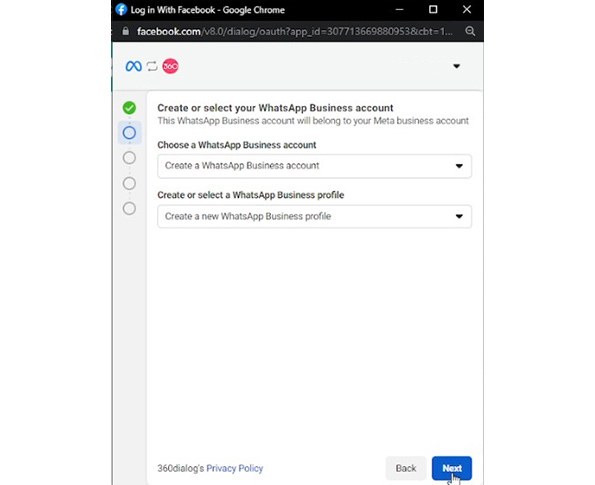Select the fourth step circle in sidebar
595x485 pixels.
pos(129,183)
